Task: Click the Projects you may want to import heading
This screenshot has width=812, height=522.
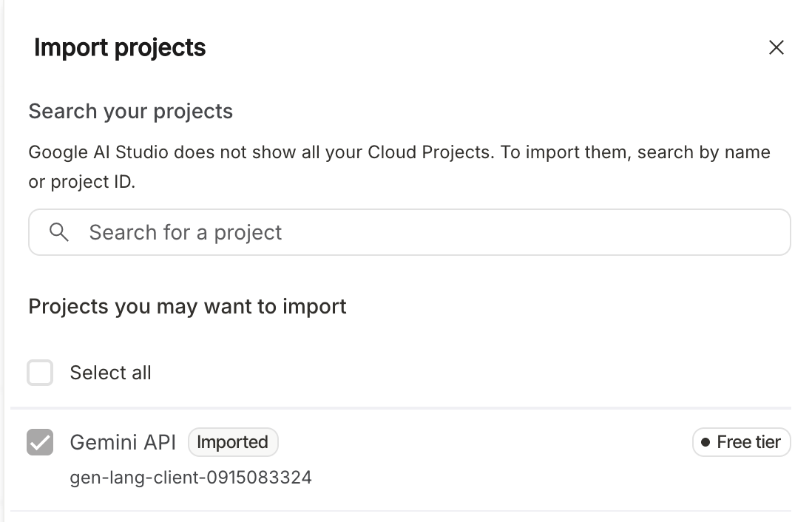Action: coord(187,306)
